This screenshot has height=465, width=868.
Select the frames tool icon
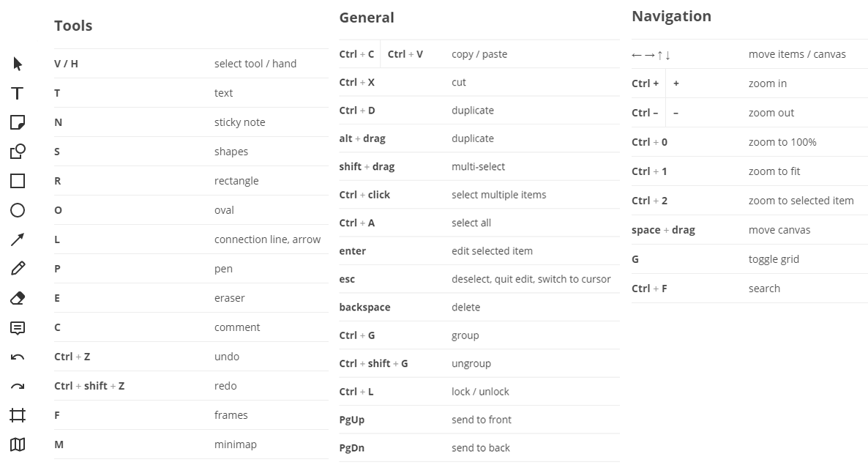point(18,415)
